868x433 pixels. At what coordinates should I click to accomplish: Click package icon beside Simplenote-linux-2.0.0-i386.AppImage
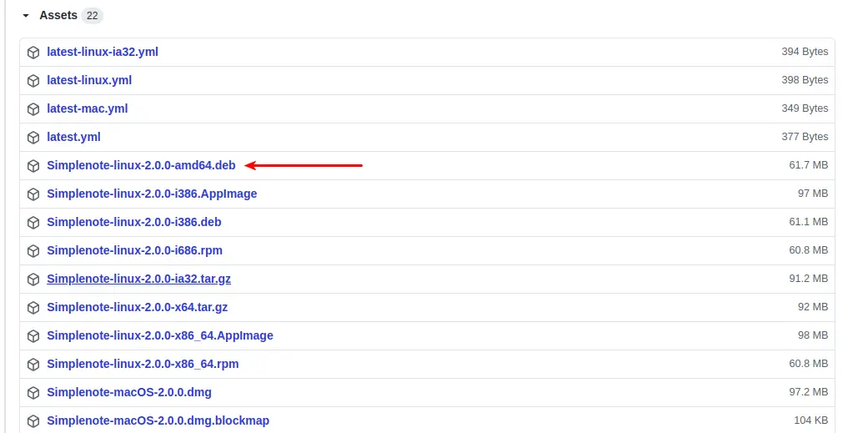[x=33, y=194]
